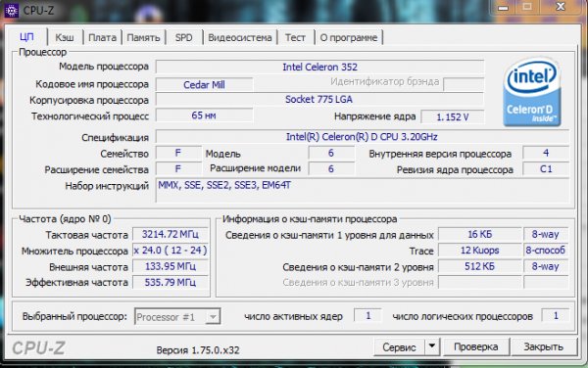Click the 65 нм technology value
Image resolution: width=588 pixels, height=368 pixels.
(204, 115)
